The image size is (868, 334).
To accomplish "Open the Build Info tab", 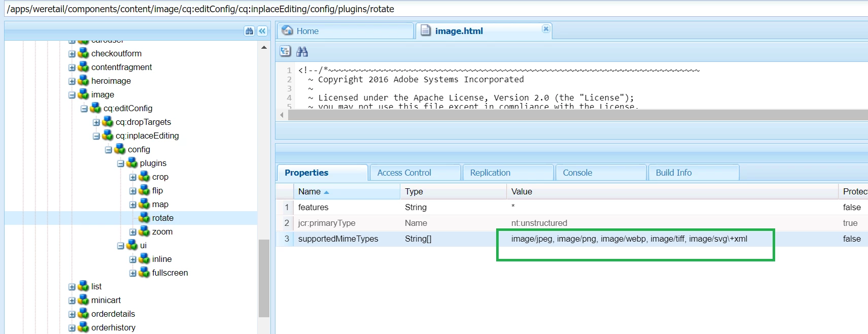I will (694, 173).
